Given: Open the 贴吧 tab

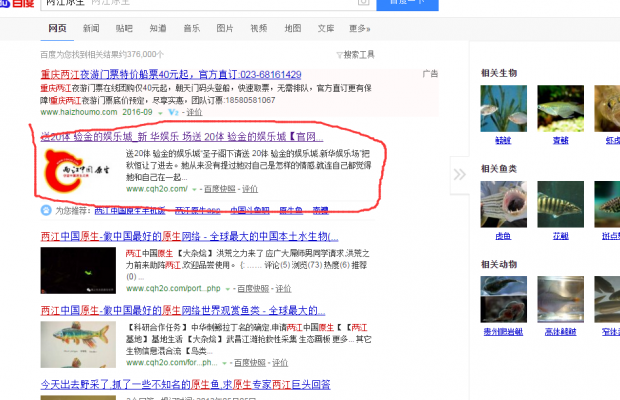Looking at the screenshot, I should [124, 28].
